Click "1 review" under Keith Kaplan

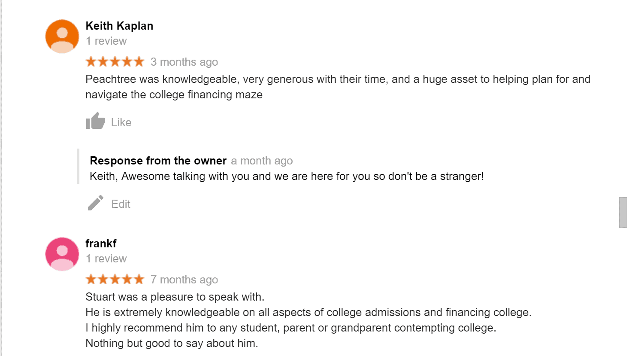[106, 41]
